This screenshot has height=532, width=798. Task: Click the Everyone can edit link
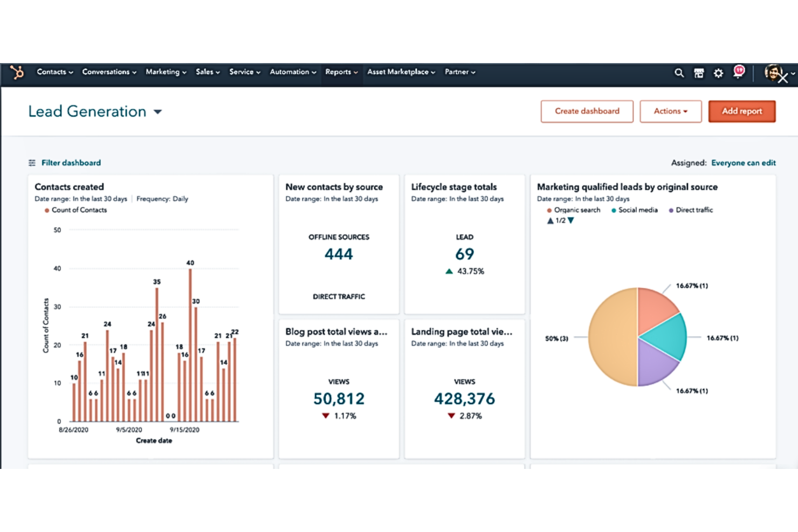pos(744,162)
